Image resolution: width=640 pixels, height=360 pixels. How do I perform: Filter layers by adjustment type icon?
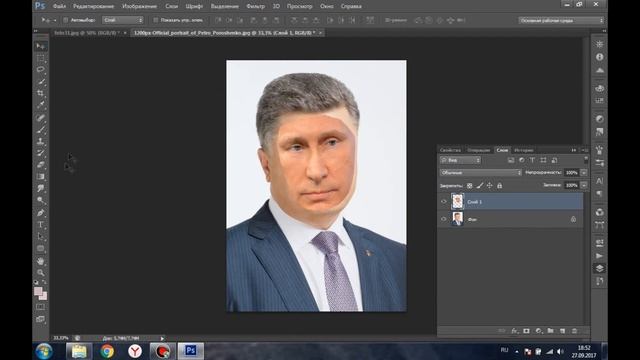tap(522, 160)
